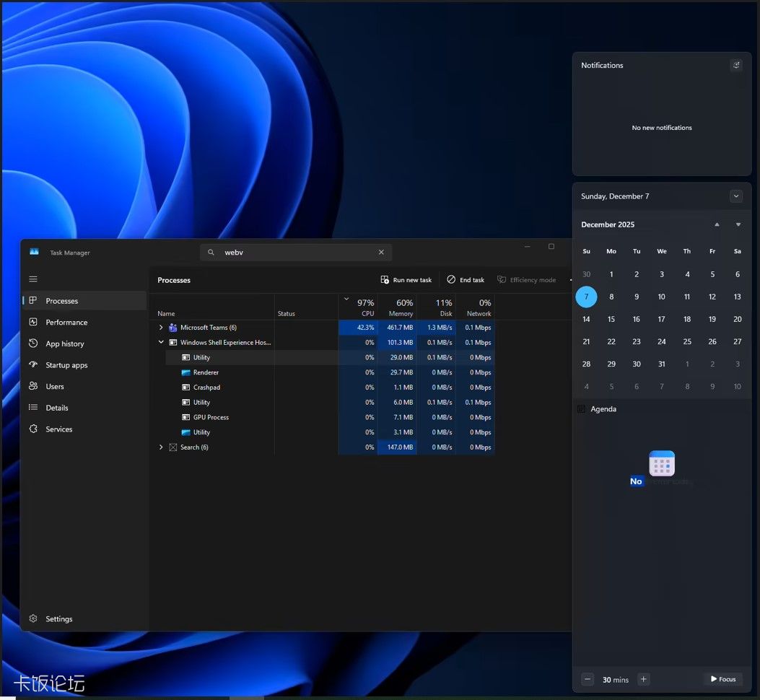Select the Startup apps sidebar icon
The width and height of the screenshot is (760, 700).
pyautogui.click(x=33, y=365)
